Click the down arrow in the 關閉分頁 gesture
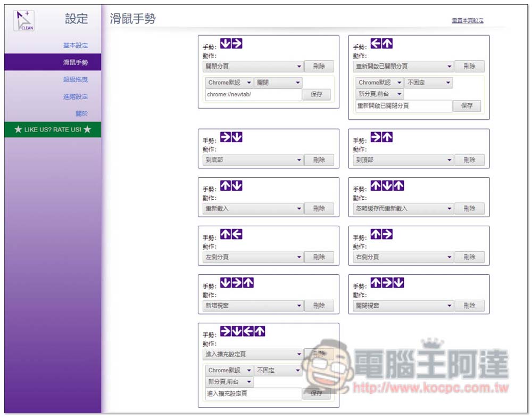532x418 pixels. (226, 44)
